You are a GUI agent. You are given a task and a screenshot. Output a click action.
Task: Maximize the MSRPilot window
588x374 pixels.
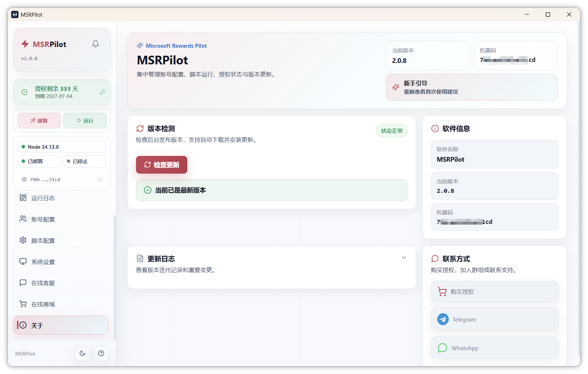coord(548,14)
